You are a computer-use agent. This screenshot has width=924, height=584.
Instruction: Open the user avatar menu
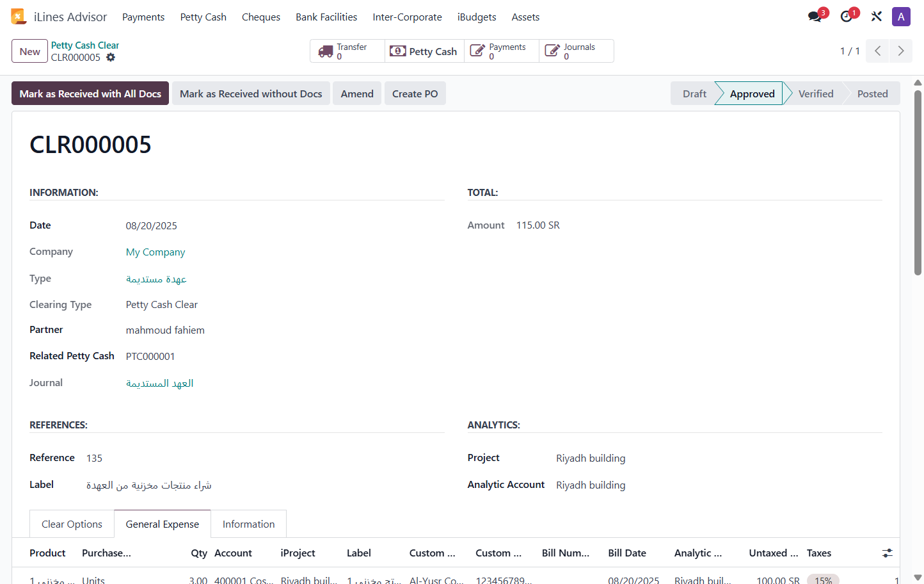[x=901, y=17]
